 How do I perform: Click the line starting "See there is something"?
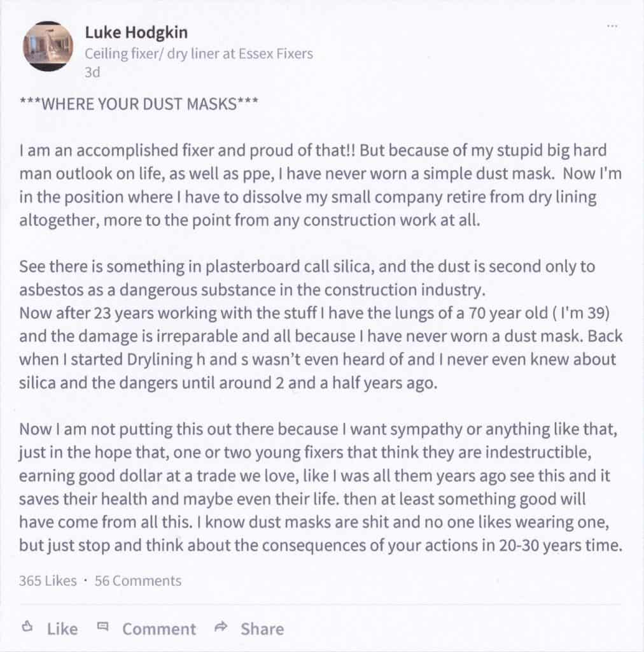[x=307, y=266]
